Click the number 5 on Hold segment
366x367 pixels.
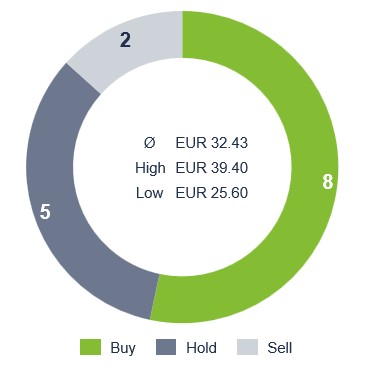(x=45, y=212)
